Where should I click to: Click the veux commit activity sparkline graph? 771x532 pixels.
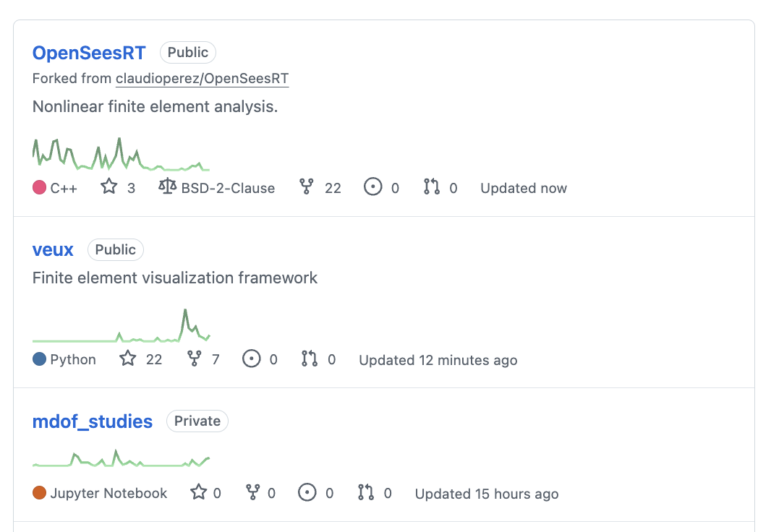tap(122, 325)
